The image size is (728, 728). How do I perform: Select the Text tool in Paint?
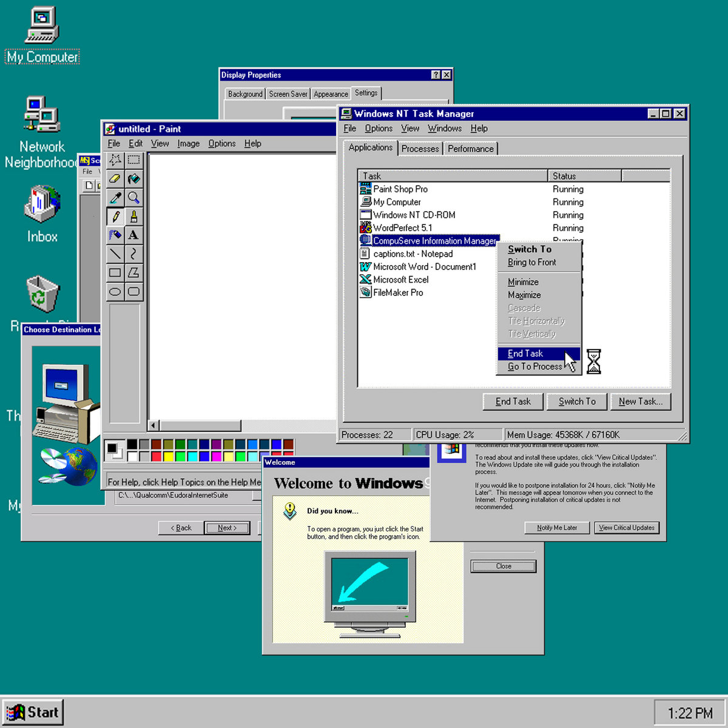tap(133, 235)
